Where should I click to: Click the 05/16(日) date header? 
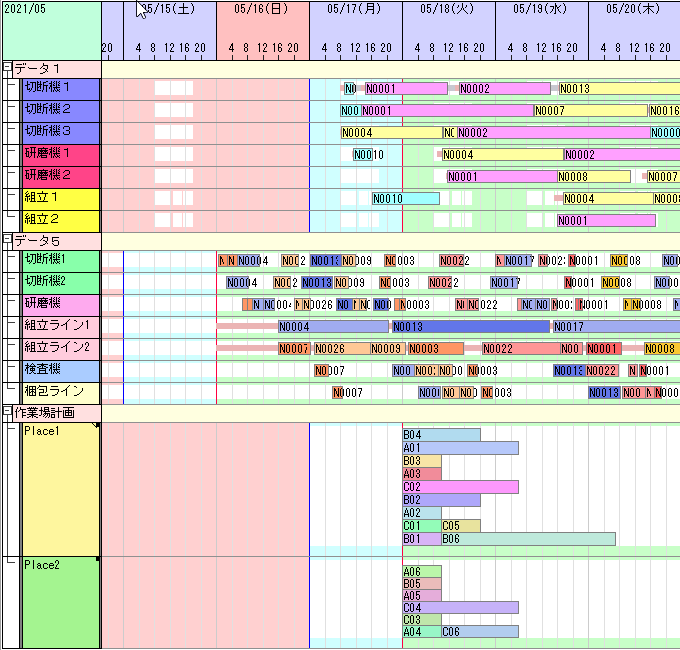click(263, 9)
